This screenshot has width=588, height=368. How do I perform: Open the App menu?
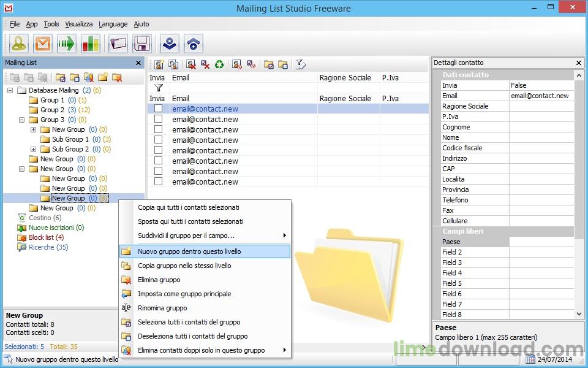coord(32,24)
